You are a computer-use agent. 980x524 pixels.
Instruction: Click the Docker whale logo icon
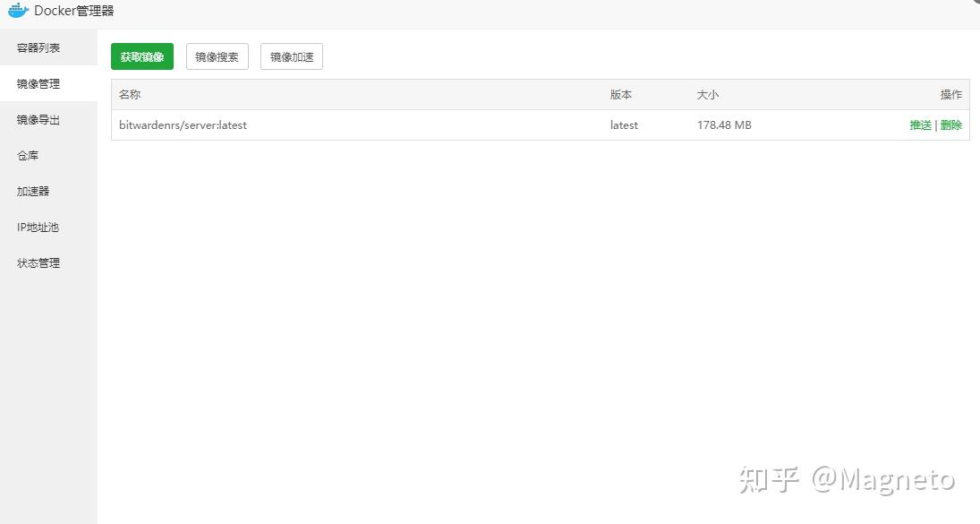coord(18,10)
